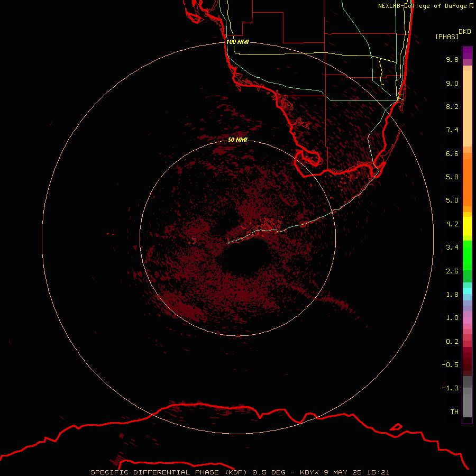The height and width of the screenshot is (476, 476).
Task: Click the NEXLAB-College of DuPage credit text
Action: [425, 6]
